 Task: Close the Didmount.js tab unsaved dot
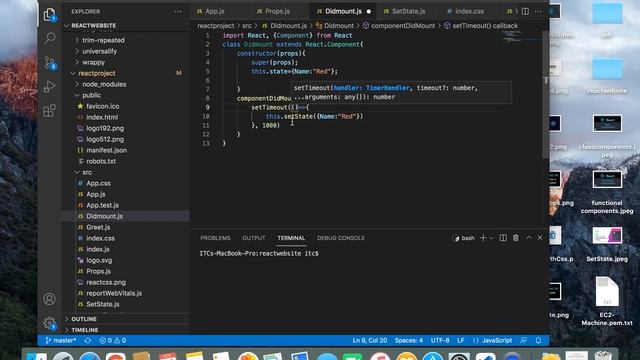[369, 11]
